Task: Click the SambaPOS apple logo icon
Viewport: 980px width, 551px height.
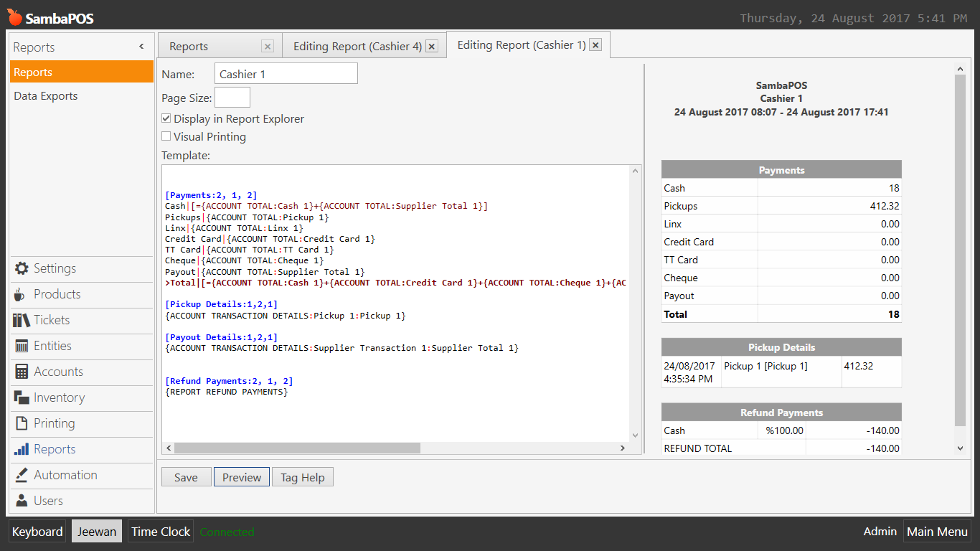Action: (x=14, y=17)
